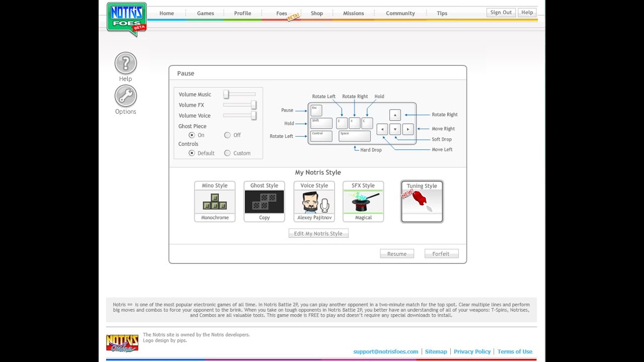
Task: Turn Ghost Piece On
Action: tap(192, 135)
